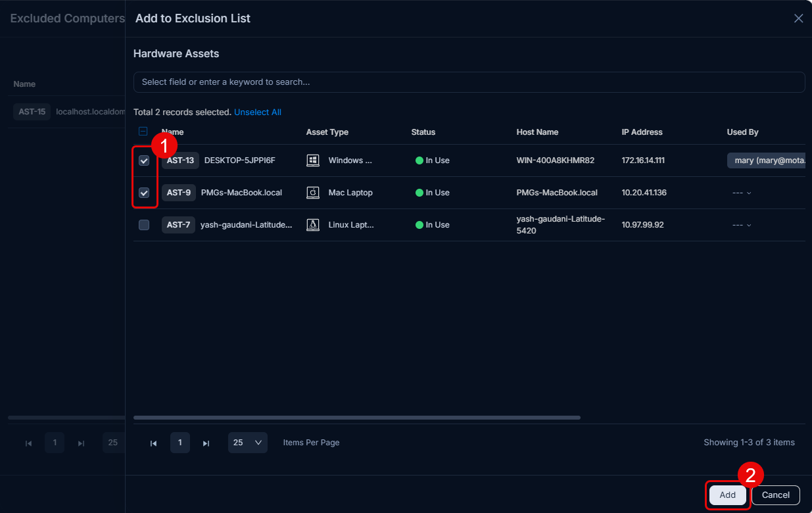Screen dimensions: 812x513
Task: Click Unselect All link
Action: pyautogui.click(x=258, y=112)
